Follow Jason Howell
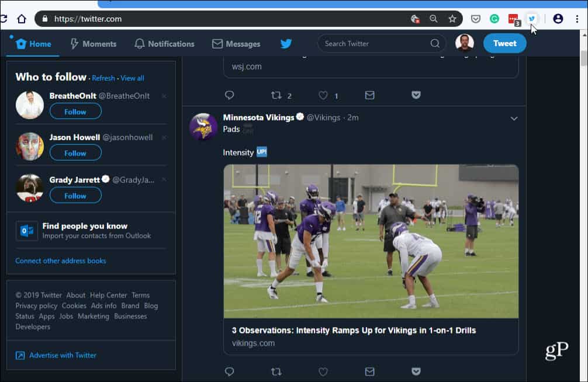 [75, 153]
